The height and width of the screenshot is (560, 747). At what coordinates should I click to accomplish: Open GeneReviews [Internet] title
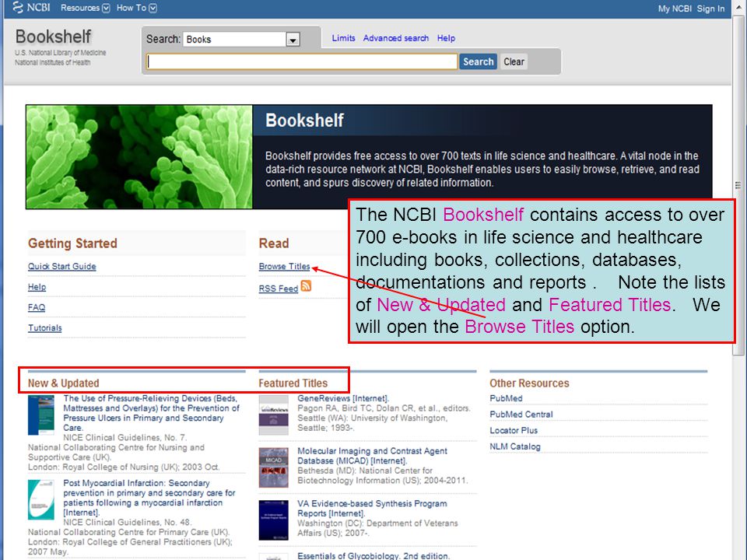[343, 398]
